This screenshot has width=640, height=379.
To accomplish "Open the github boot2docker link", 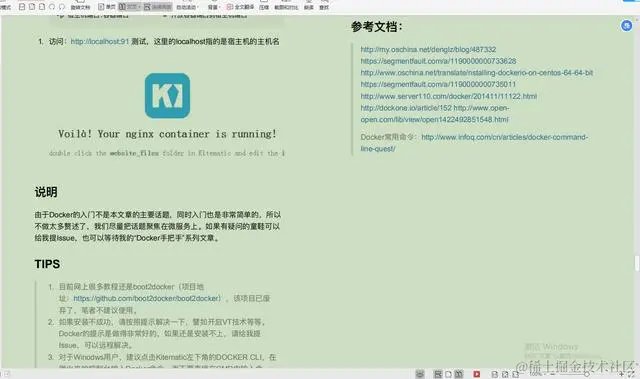I will coord(147,298).
